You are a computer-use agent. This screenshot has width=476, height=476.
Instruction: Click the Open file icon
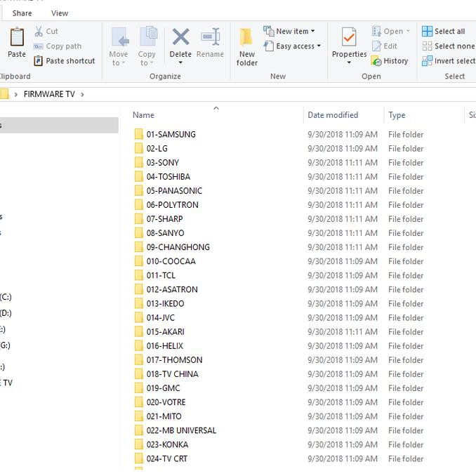coord(376,31)
